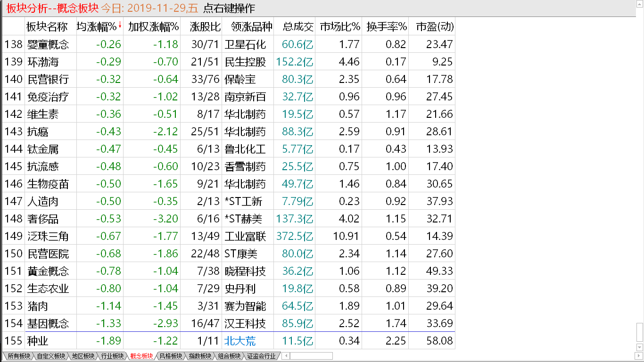The width and height of the screenshot is (644, 362).
Task: Select the 猪肉 sector name
Action: (x=38, y=306)
